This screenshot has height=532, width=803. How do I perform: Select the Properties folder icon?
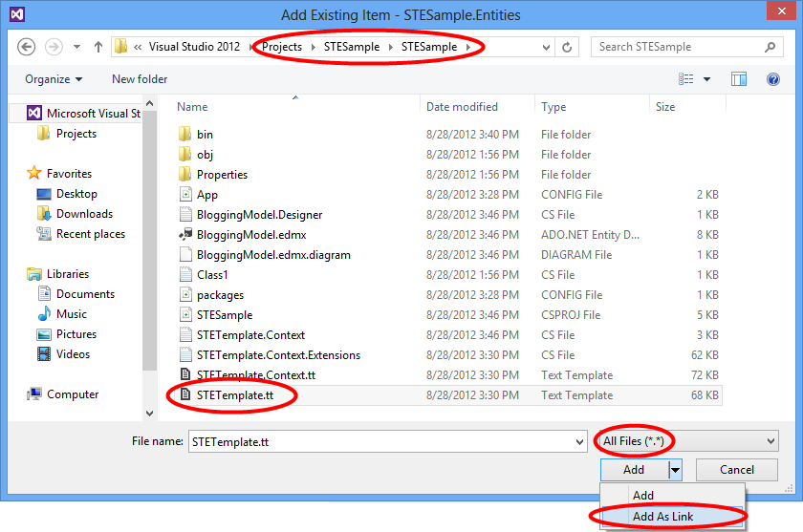(185, 175)
